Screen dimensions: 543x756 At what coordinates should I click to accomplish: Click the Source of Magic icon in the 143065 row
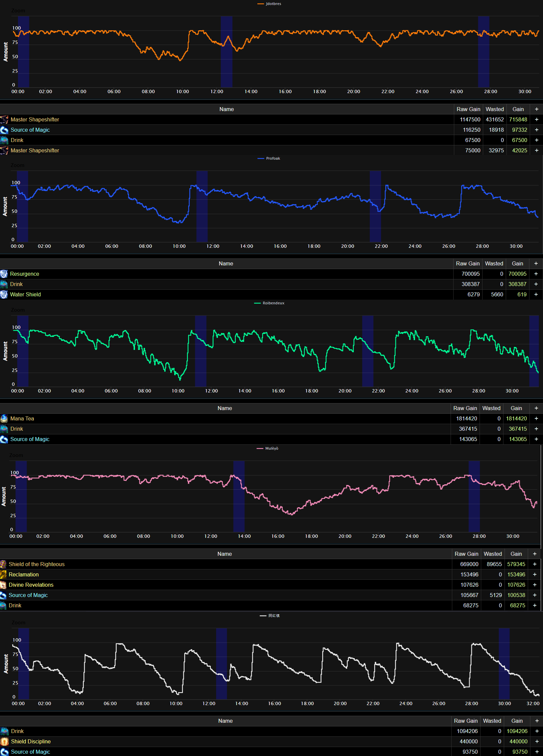click(4, 439)
